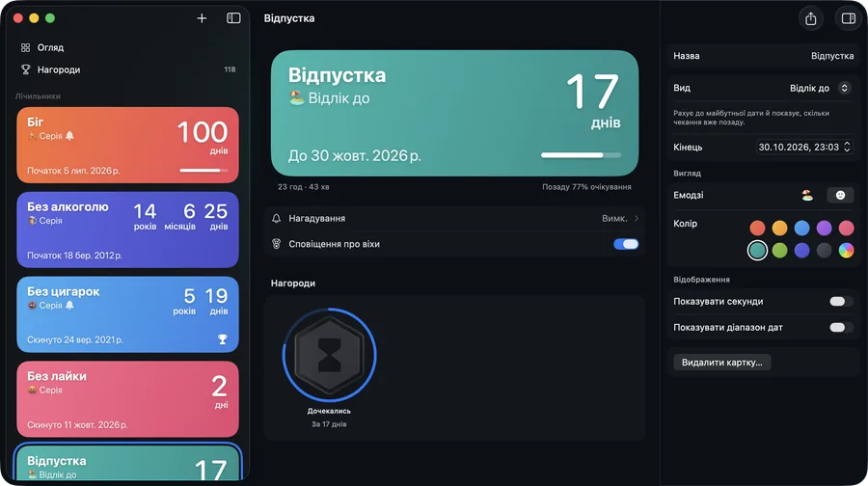
Task: Enable Показувати секунди switch
Action: click(x=841, y=301)
